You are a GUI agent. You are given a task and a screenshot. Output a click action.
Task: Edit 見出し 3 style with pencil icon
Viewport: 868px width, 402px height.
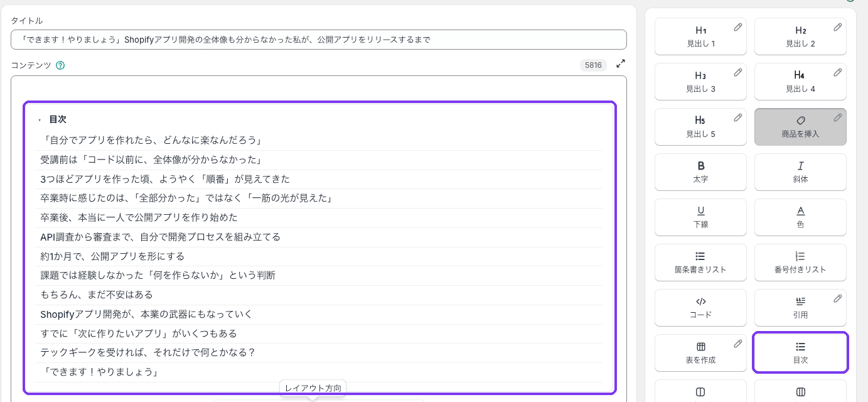[738, 72]
